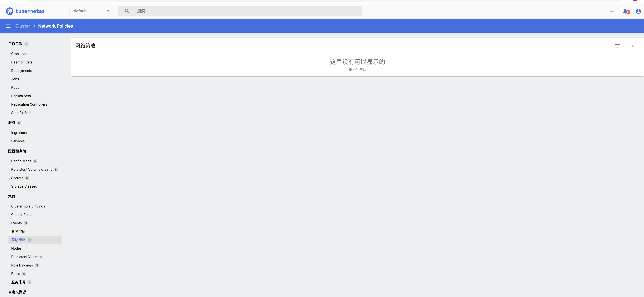
Task: Open the default namespace dropdown
Action: coord(92,11)
